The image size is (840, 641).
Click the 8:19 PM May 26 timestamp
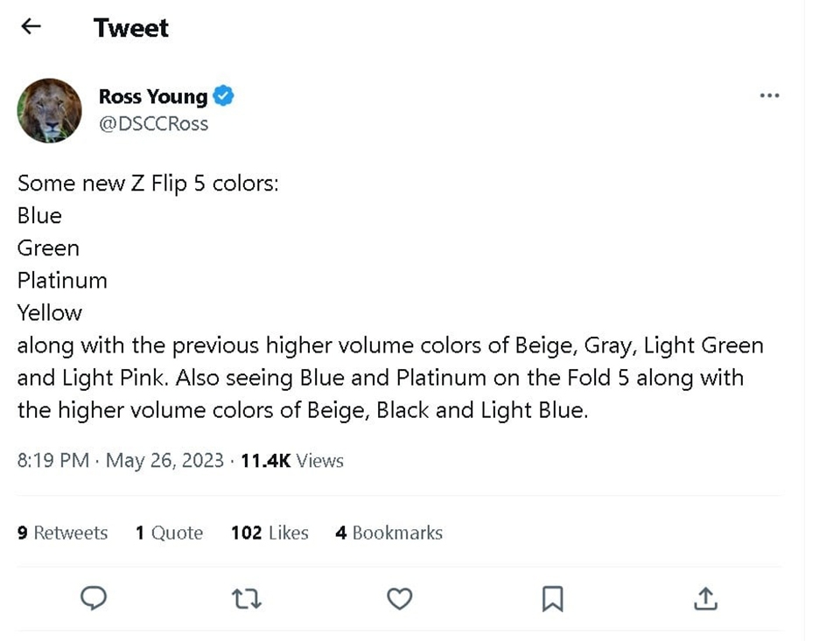pyautogui.click(x=121, y=461)
